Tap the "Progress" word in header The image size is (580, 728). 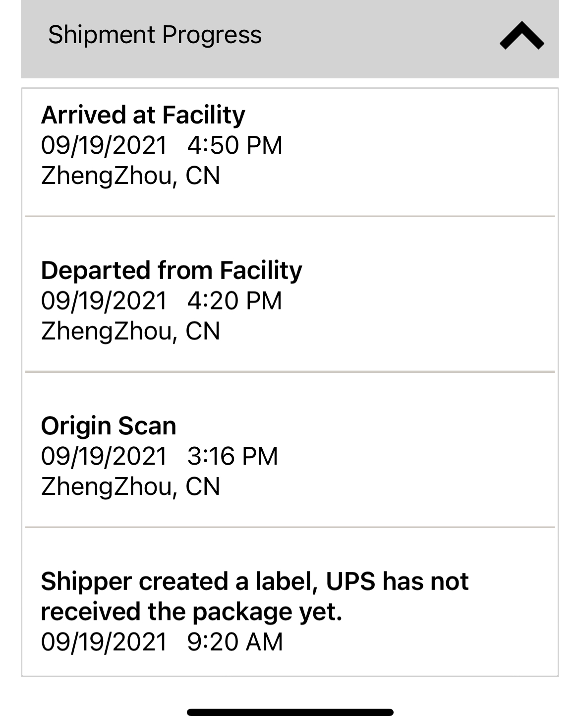click(212, 35)
